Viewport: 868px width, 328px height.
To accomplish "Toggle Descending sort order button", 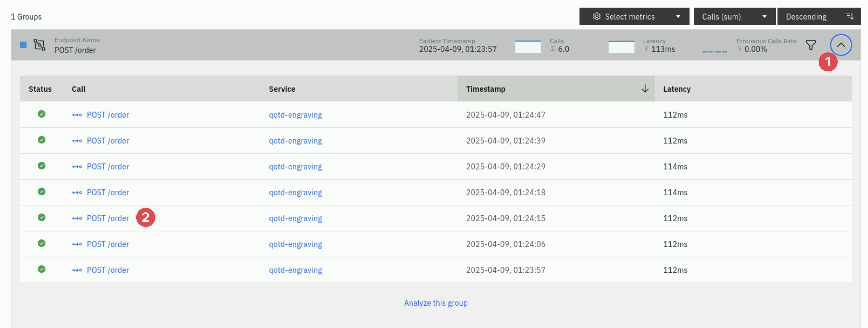I will tap(819, 17).
